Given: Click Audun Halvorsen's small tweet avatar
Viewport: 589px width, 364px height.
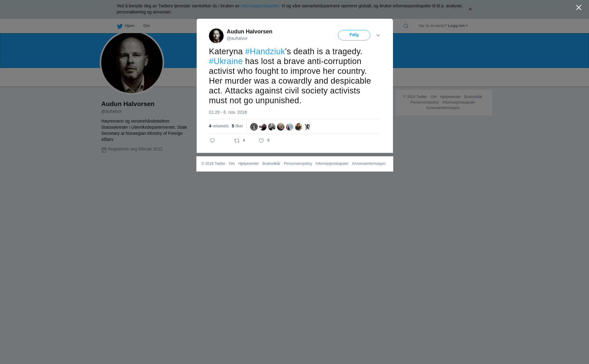Looking at the screenshot, I should click(x=216, y=36).
